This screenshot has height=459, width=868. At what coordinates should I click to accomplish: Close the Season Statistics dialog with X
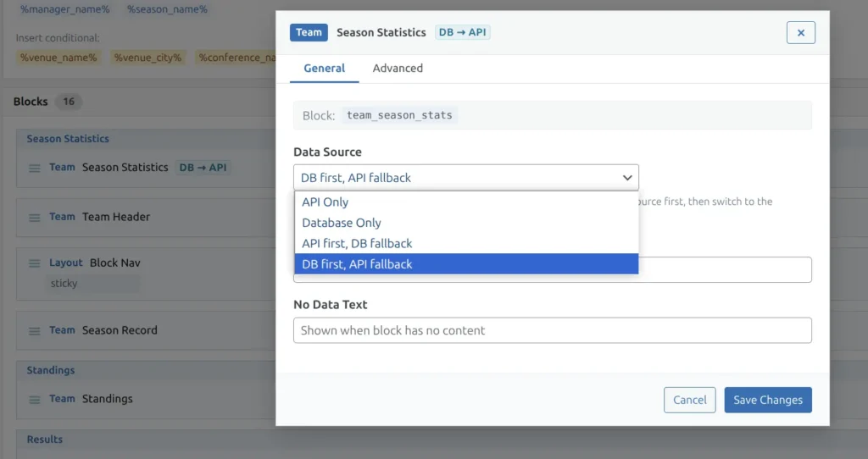[800, 33]
